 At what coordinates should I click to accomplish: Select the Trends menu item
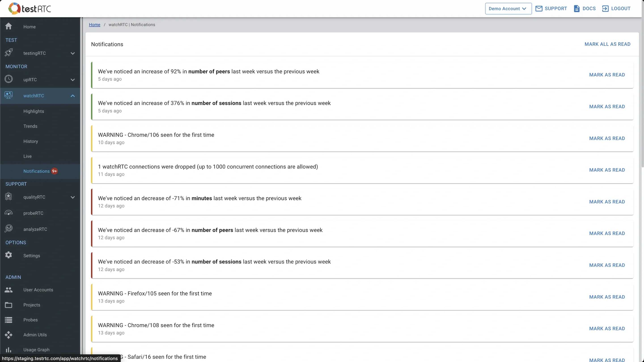click(30, 126)
